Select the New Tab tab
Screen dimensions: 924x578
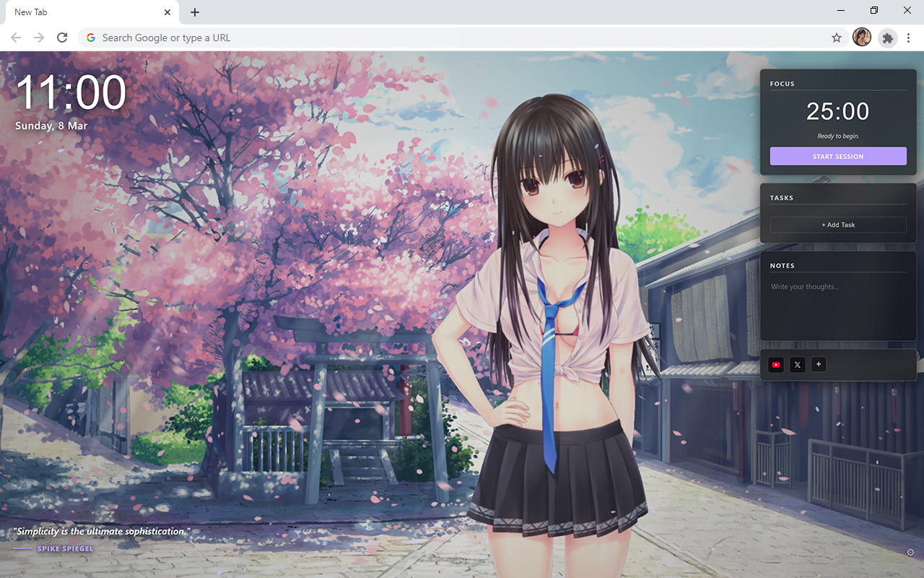pos(79,12)
